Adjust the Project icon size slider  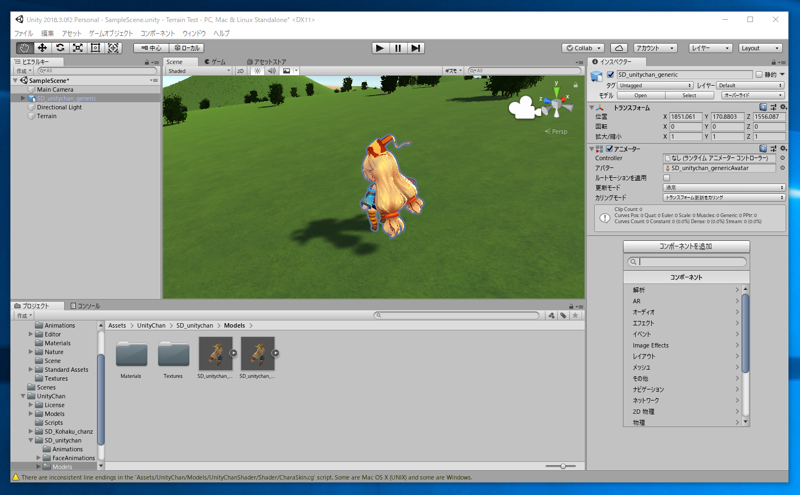(561, 466)
